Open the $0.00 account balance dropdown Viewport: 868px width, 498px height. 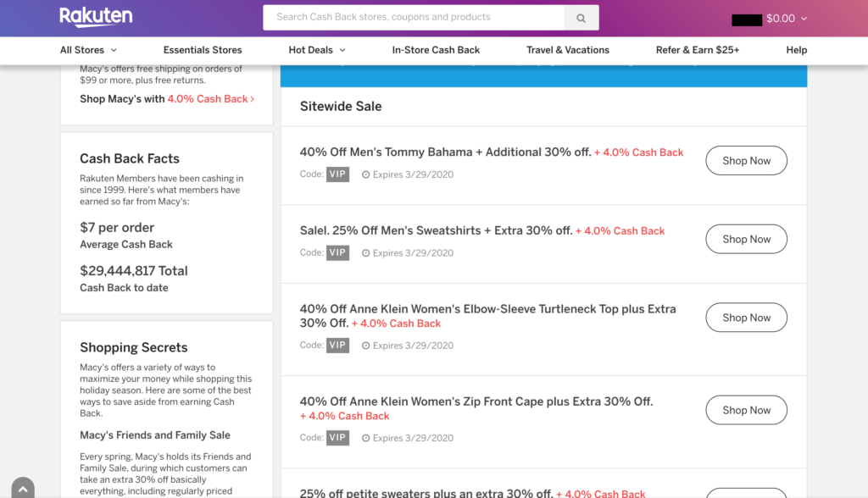tap(786, 19)
